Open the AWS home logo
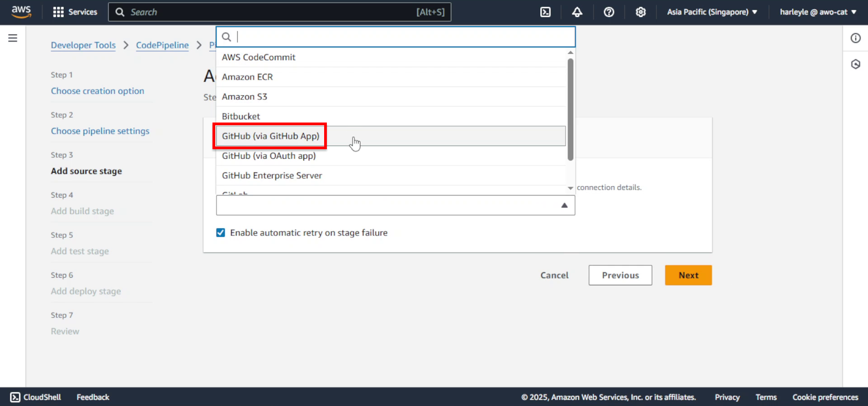Viewport: 868px width, 406px height. click(x=21, y=12)
